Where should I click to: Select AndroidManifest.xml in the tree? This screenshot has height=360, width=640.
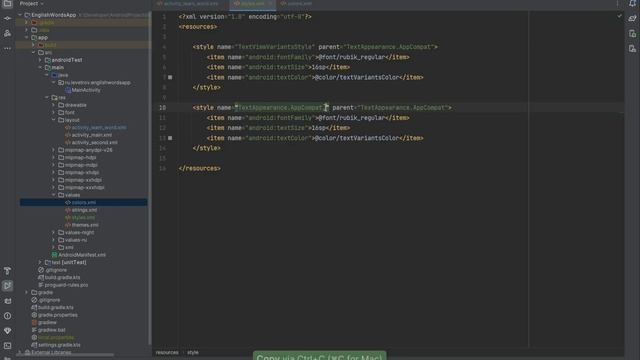pyautogui.click(x=82, y=255)
